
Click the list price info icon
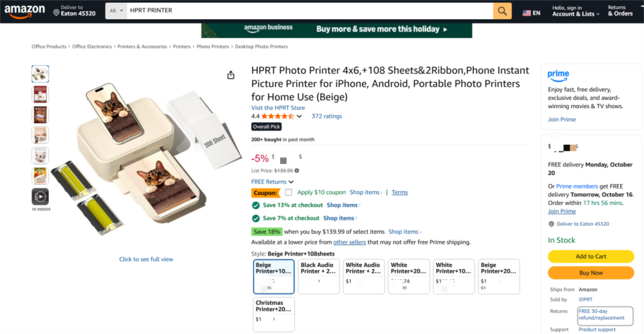(297, 171)
